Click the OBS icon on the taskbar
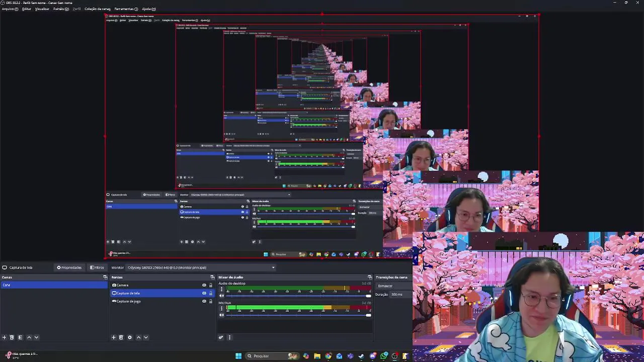 (x=395, y=356)
